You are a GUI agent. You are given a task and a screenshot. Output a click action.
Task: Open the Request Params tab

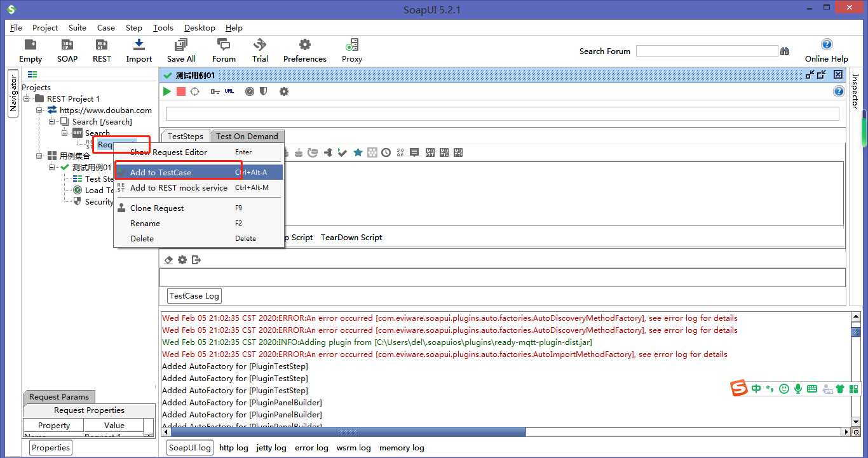59,396
